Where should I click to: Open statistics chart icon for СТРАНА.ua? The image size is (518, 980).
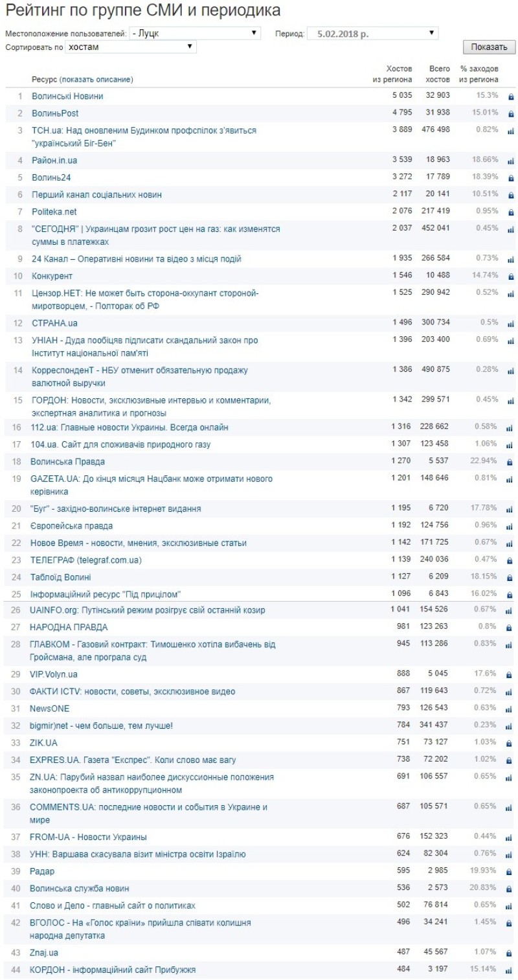510,323
